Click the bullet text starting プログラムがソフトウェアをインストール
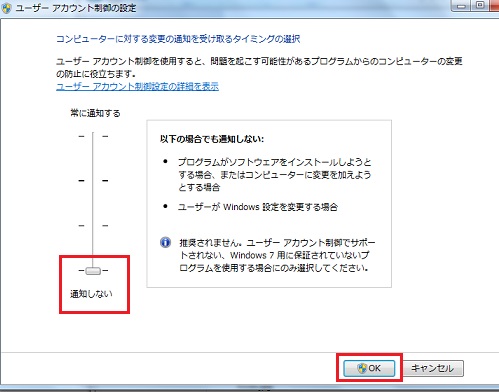Image resolution: width=499 pixels, height=392 pixels. [x=275, y=175]
